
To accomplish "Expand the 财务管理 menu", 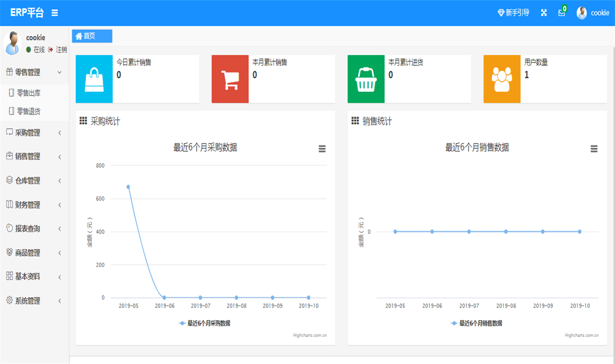I will (34, 205).
